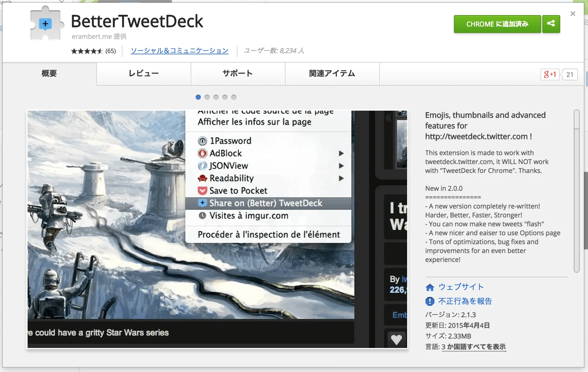Click the blue TweetDeck plus icon in the menu
588x372 pixels.
pyautogui.click(x=202, y=203)
